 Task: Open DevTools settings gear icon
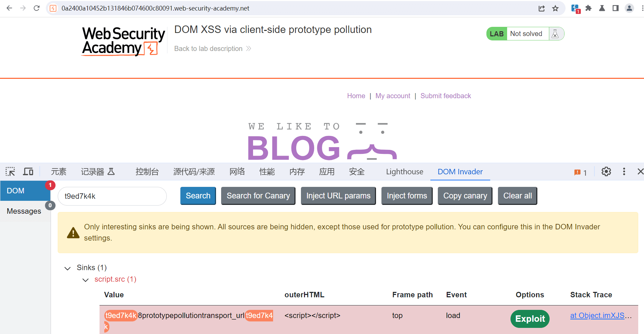606,172
